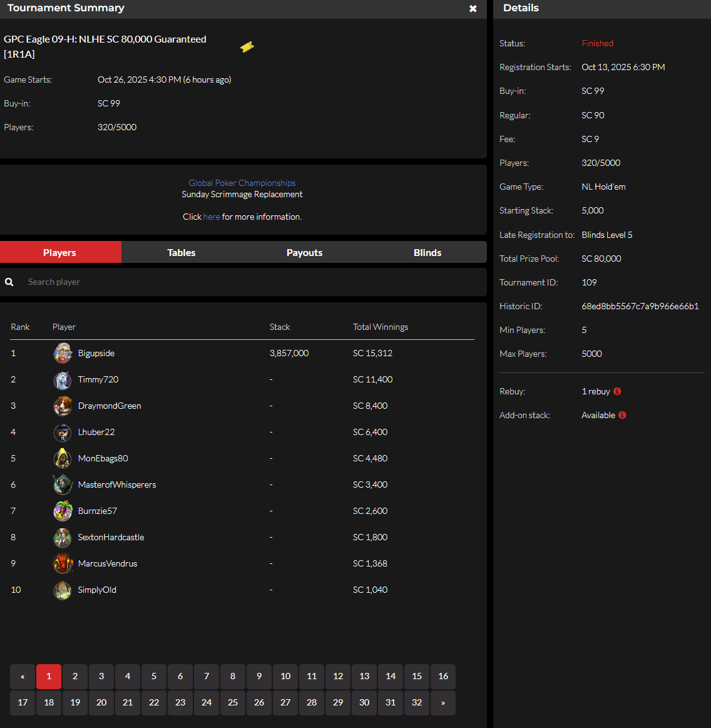This screenshot has height=728, width=711.
Task: Click MonEbags80's avatar icon
Action: point(62,458)
